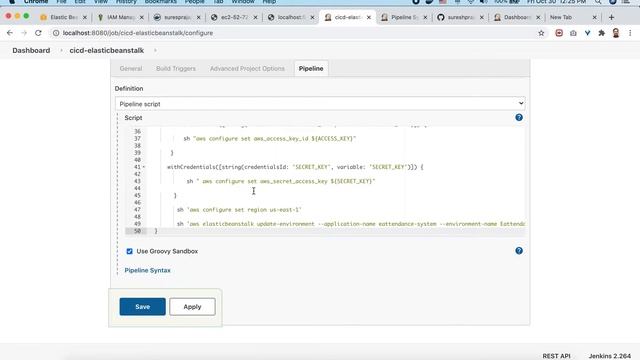The width and height of the screenshot is (640, 360).
Task: Click line 47 region us-east-1 command
Action: click(239, 210)
